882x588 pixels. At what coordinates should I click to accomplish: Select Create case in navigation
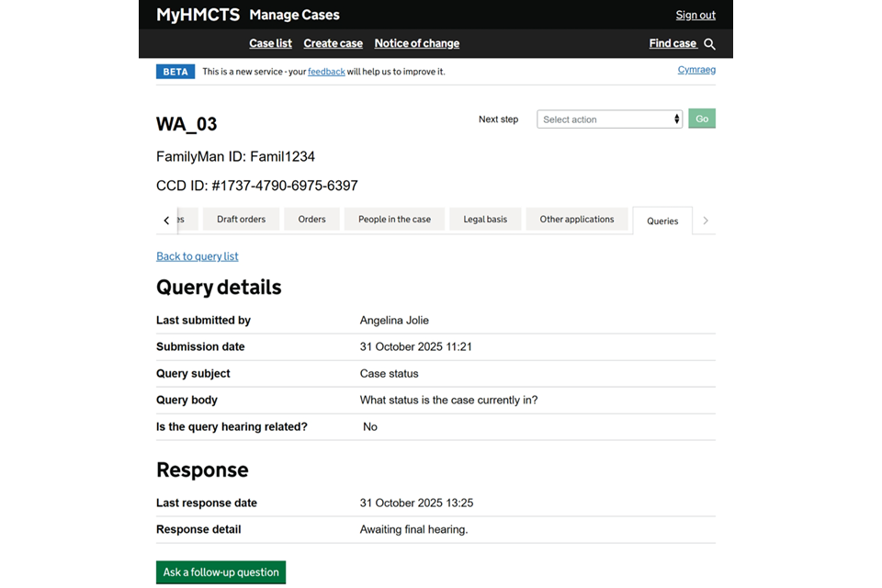pyautogui.click(x=333, y=43)
